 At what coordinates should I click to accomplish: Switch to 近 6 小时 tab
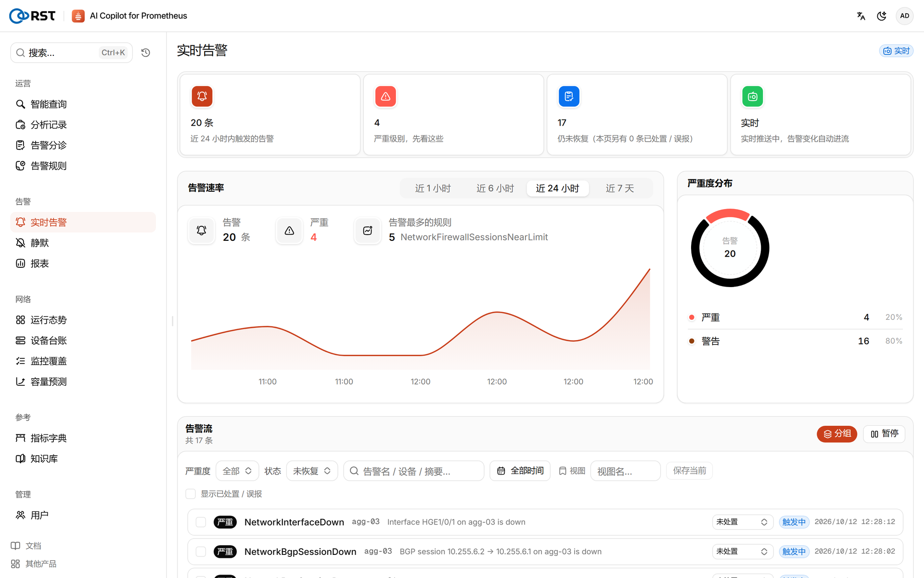495,188
